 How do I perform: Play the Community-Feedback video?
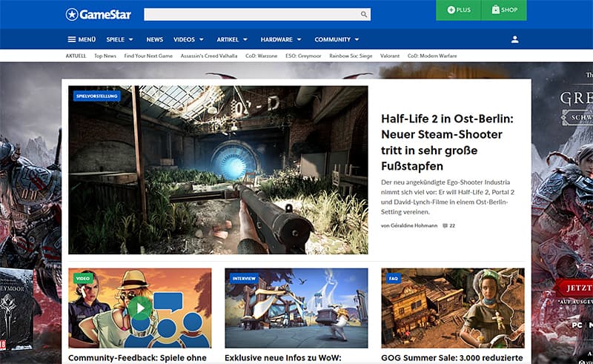coord(140,308)
